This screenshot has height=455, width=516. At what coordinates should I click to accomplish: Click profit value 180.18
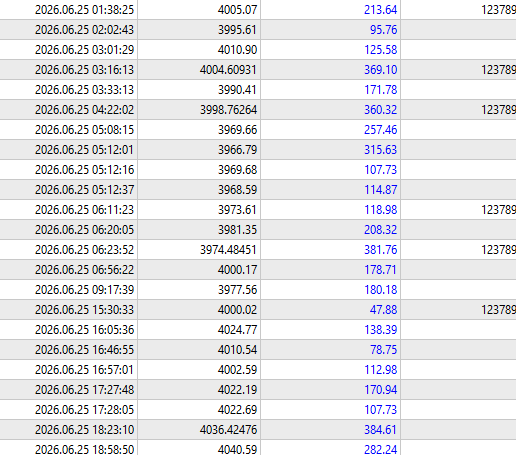(x=380, y=290)
